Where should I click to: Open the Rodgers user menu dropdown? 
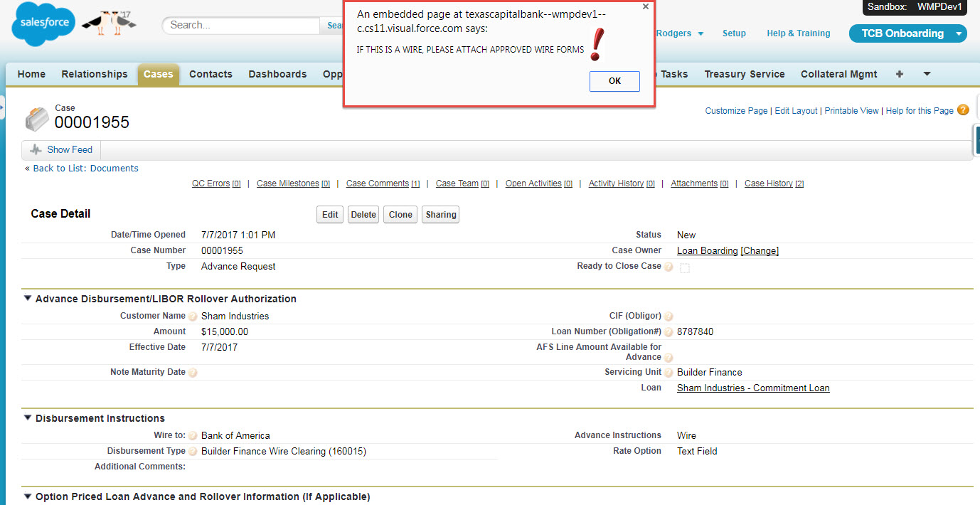(x=701, y=34)
